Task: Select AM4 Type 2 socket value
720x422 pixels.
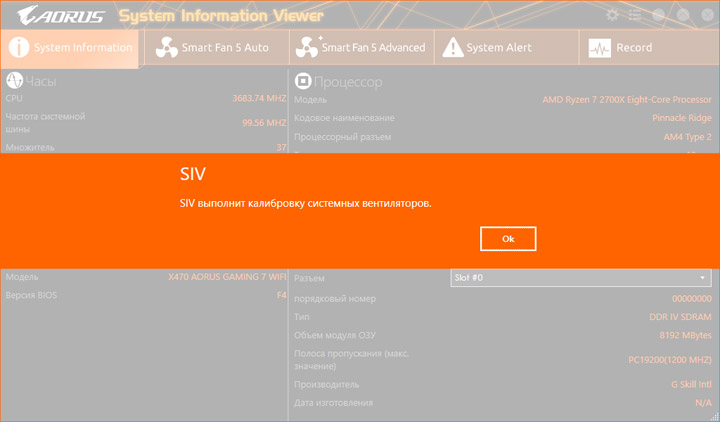Action: [687, 137]
